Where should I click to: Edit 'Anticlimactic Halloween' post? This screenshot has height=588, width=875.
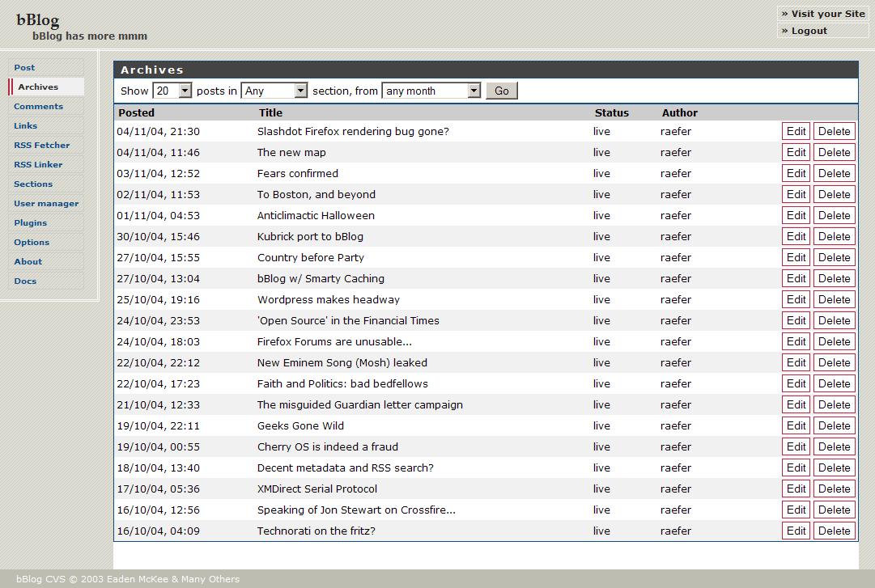click(796, 216)
